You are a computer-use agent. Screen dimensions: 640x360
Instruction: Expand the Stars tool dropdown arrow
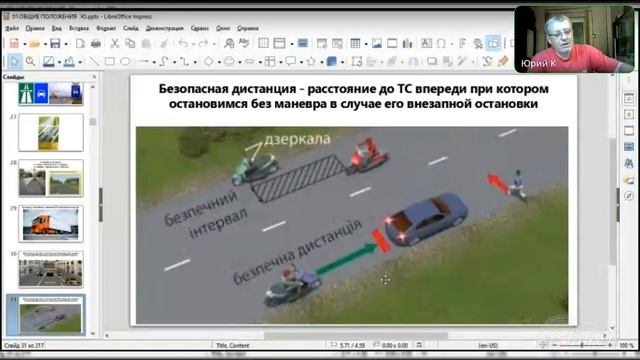322,62
